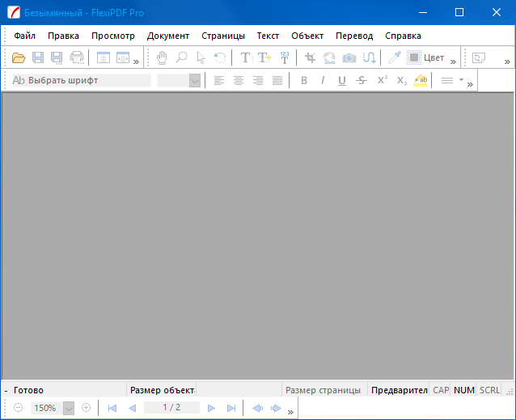This screenshot has width=516, height=420.
Task: Click the hyperlink globe chain icon
Action: coord(329,57)
